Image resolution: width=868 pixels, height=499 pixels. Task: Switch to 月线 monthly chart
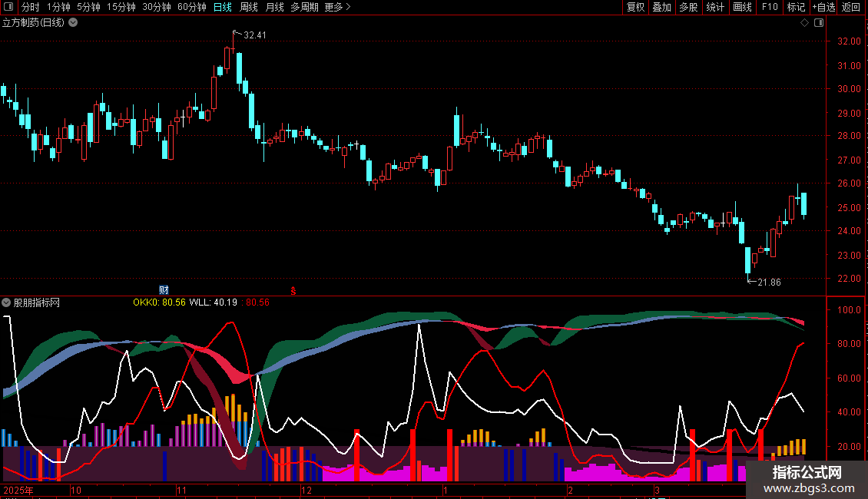(274, 7)
